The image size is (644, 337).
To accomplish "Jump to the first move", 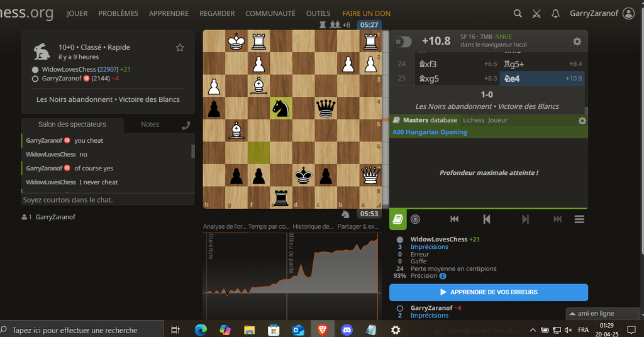I will [x=454, y=219].
